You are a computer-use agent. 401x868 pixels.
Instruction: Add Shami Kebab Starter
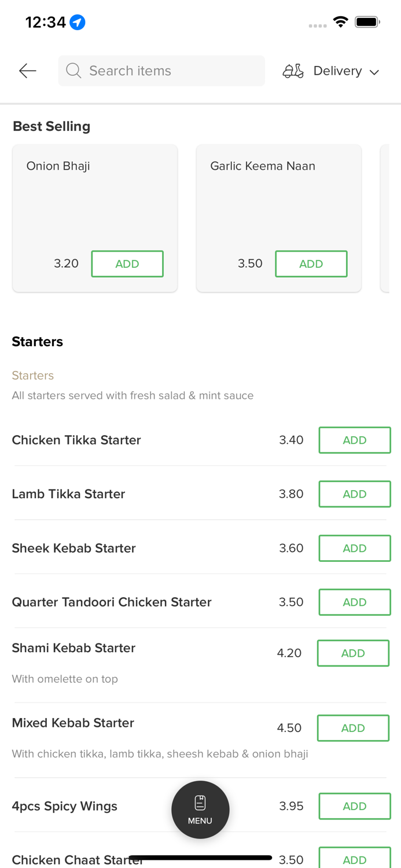coord(353,653)
